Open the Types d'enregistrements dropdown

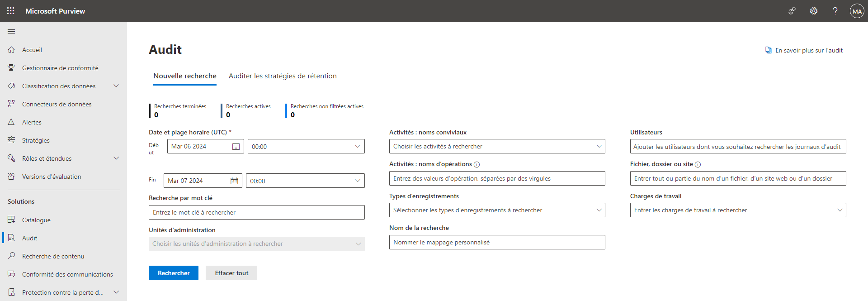click(x=497, y=210)
